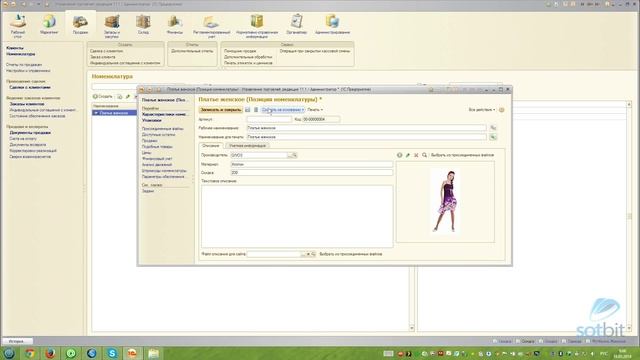This screenshot has height=360, width=640.
Task: Switch to the 1C application on the taskbar
Action: pos(133,353)
